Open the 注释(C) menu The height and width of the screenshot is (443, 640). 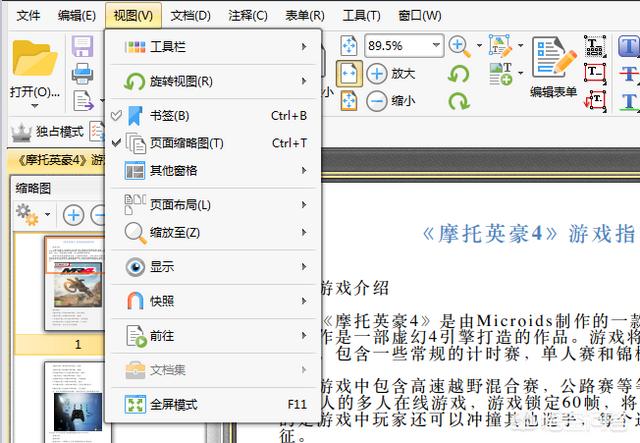point(248,16)
